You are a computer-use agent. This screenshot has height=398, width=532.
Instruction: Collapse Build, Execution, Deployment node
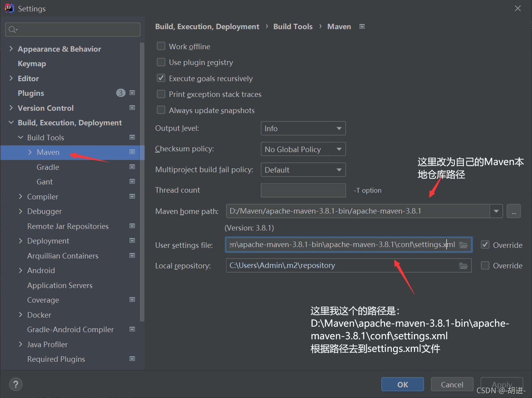tap(11, 123)
